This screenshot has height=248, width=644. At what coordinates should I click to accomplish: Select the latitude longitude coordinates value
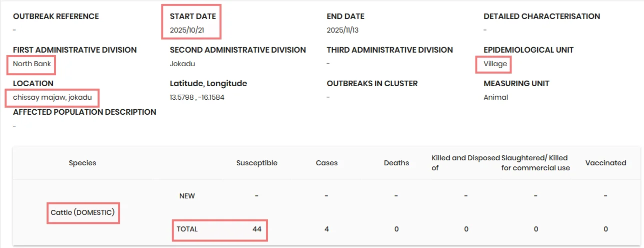tap(197, 97)
